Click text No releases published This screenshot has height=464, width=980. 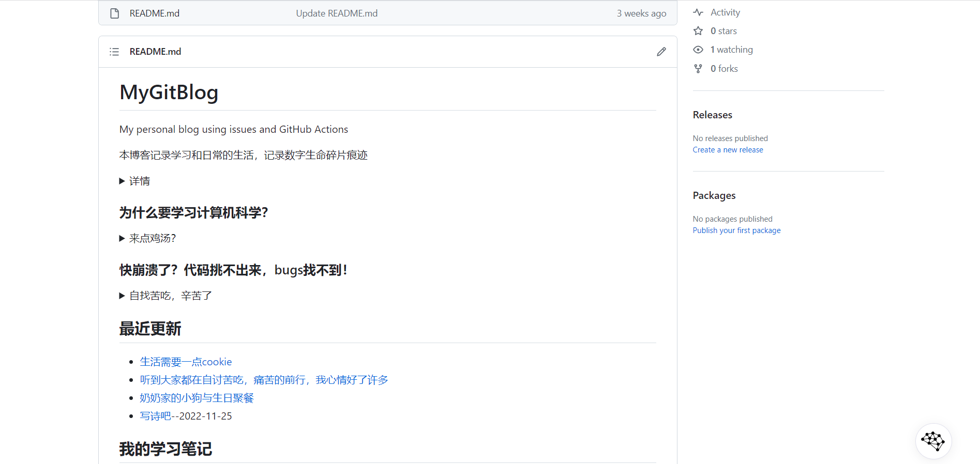[x=730, y=138]
